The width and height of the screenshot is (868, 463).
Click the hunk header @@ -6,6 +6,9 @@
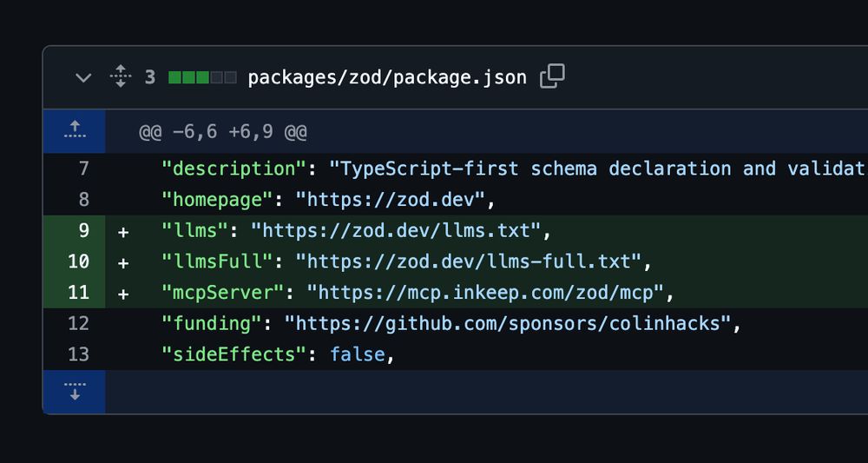[x=222, y=132]
